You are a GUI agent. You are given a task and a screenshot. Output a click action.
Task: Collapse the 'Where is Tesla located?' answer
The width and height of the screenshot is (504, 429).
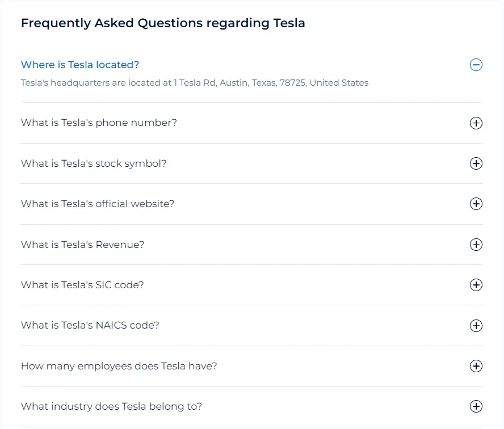[x=476, y=65]
